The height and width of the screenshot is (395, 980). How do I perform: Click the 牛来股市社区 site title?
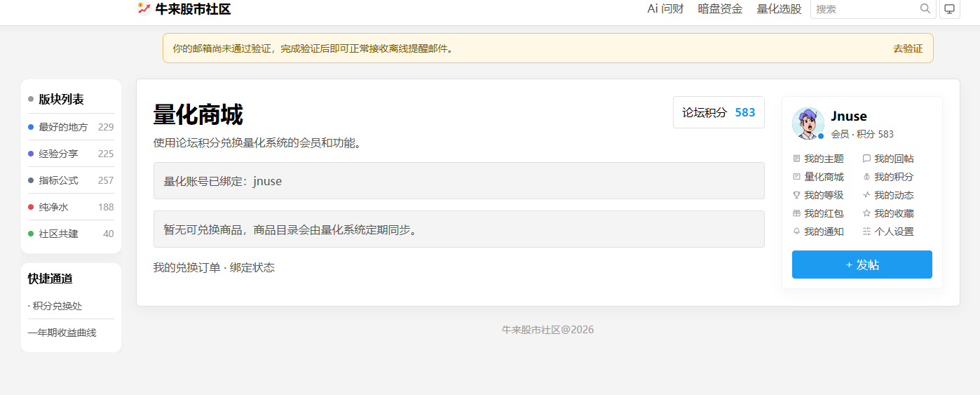coord(193,9)
